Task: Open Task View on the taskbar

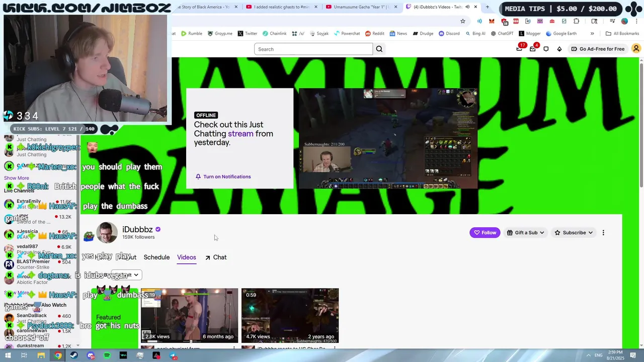Action: (x=24, y=355)
